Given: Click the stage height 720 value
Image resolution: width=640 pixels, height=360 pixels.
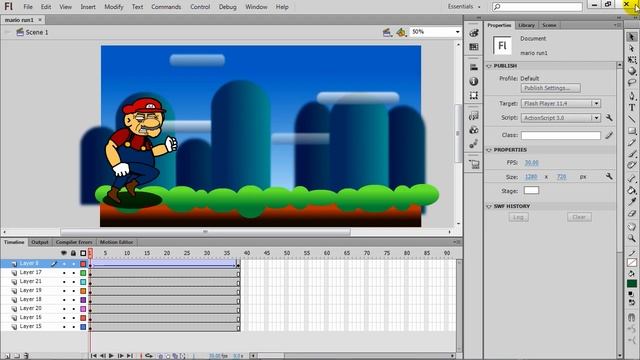Looking at the screenshot, I should [561, 176].
